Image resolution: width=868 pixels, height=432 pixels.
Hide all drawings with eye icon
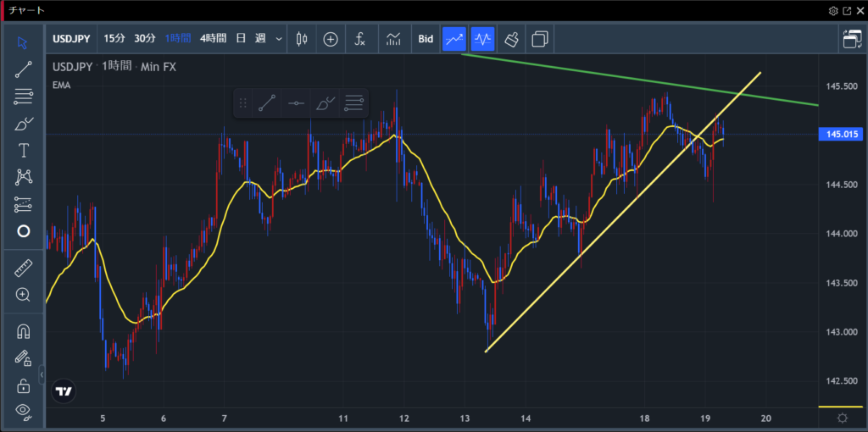(23, 411)
